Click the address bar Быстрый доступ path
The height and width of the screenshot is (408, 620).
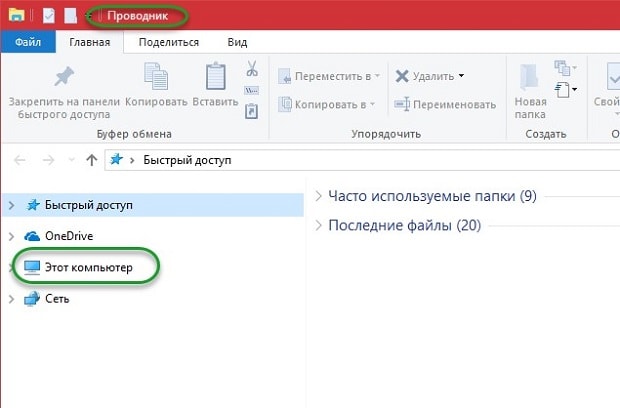[x=187, y=160]
